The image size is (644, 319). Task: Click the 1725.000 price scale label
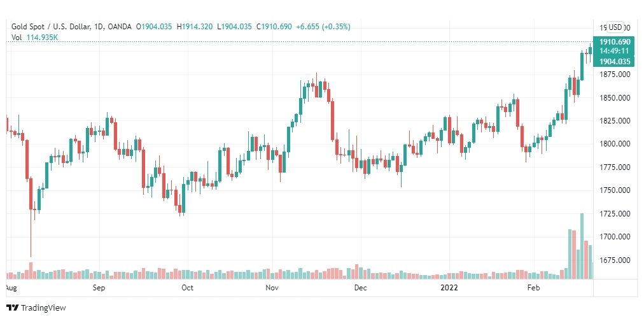point(615,214)
